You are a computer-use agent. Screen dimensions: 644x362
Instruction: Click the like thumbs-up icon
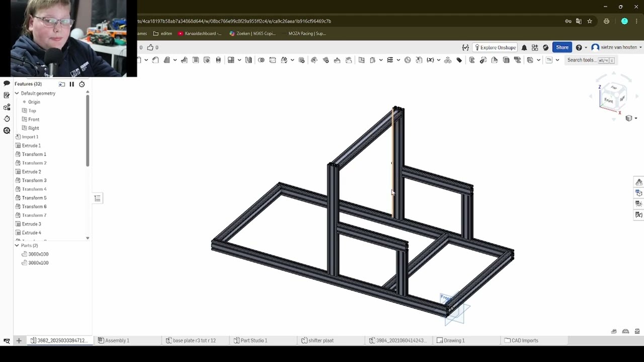tap(150, 47)
